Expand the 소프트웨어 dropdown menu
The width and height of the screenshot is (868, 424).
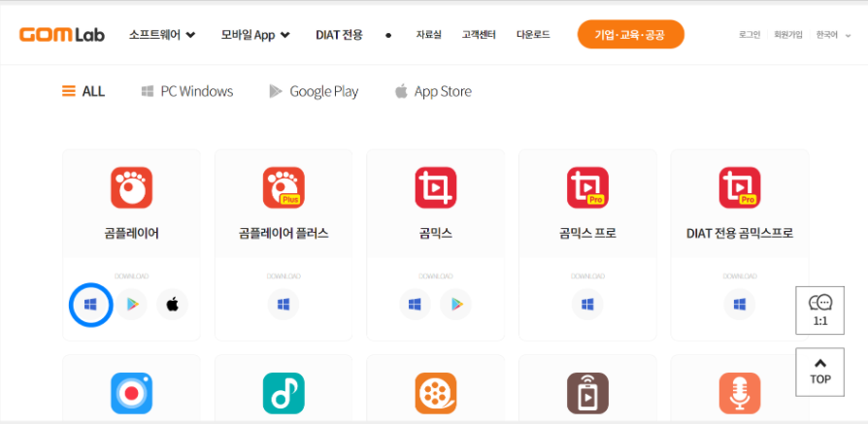(x=162, y=35)
